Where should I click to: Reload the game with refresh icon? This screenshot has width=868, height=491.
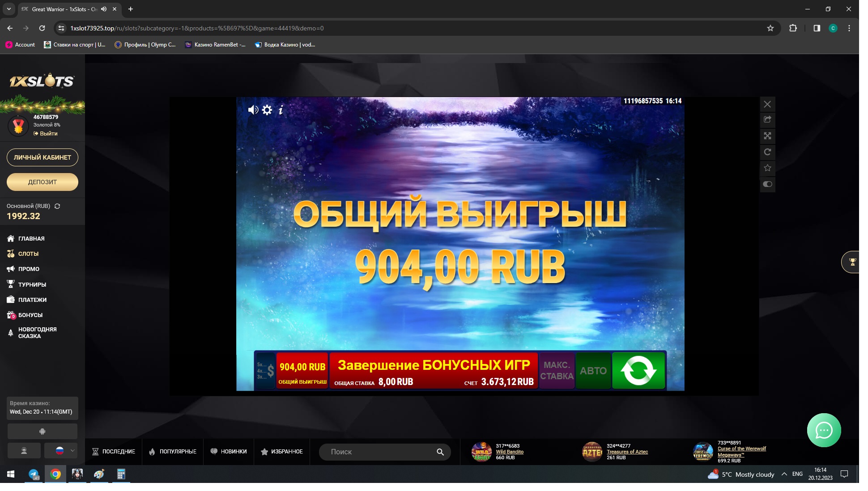coord(767,152)
